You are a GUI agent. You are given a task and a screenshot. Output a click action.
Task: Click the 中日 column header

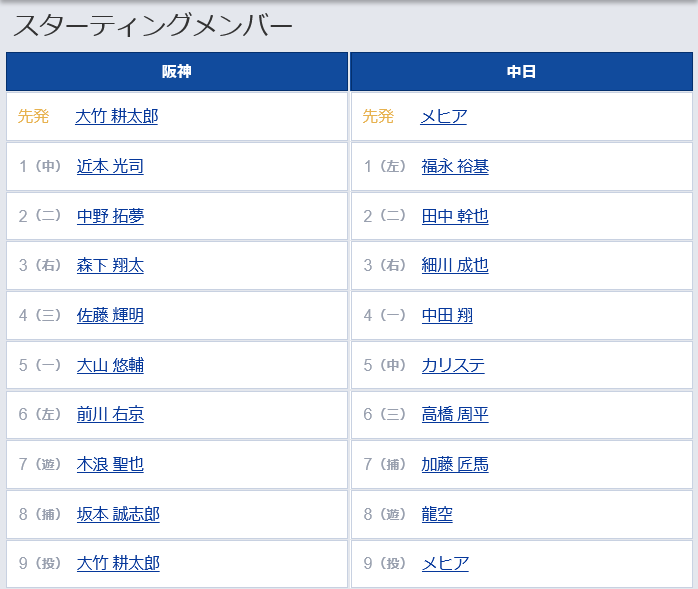(x=521, y=71)
